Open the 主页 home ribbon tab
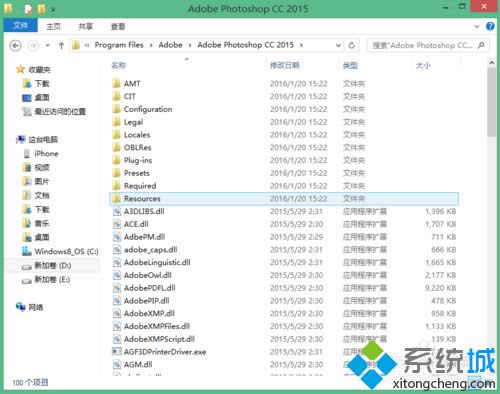The width and height of the screenshot is (500, 394). (53, 26)
